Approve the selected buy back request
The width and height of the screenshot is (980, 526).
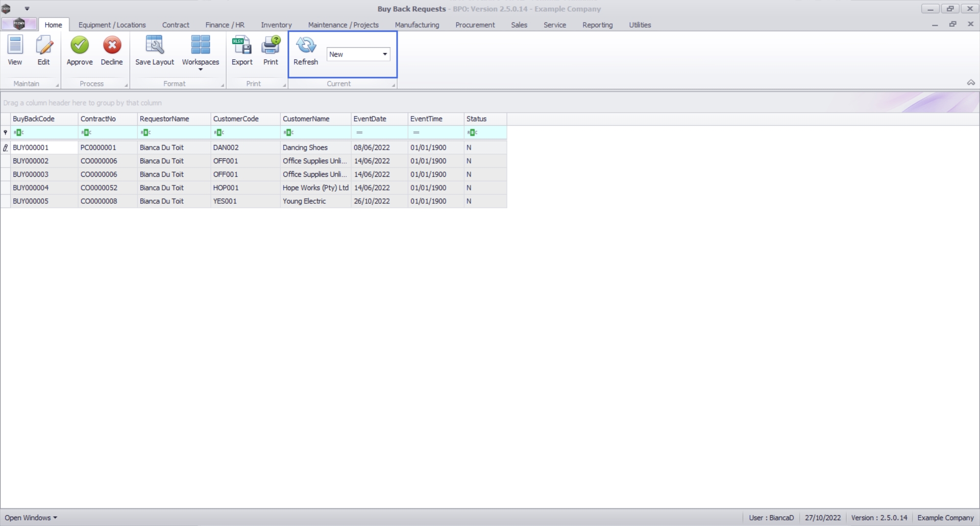80,51
